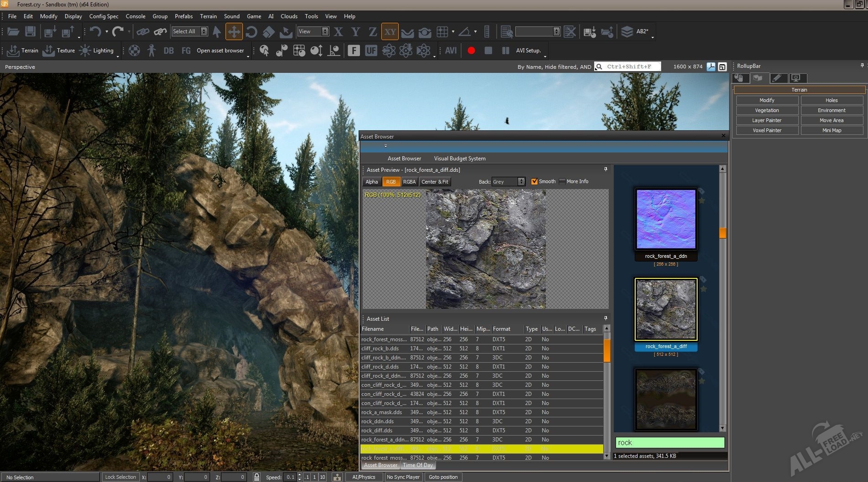Unfreeze all using the UF icon
The image size is (868, 482).
pos(371,51)
